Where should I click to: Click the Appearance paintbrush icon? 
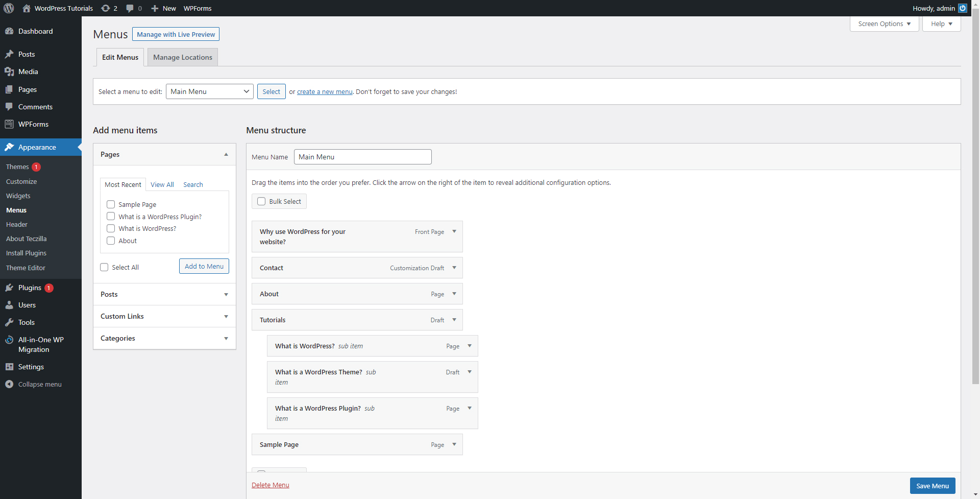coord(9,147)
